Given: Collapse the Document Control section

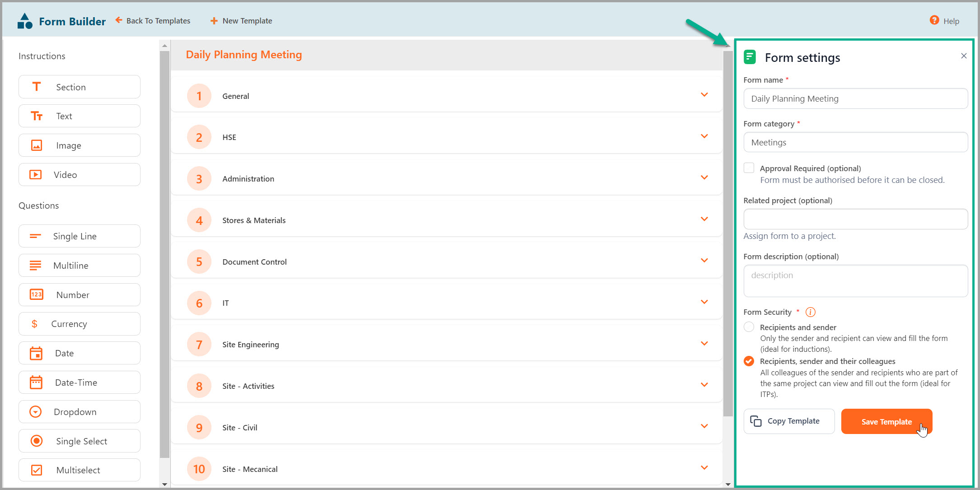Looking at the screenshot, I should point(704,261).
